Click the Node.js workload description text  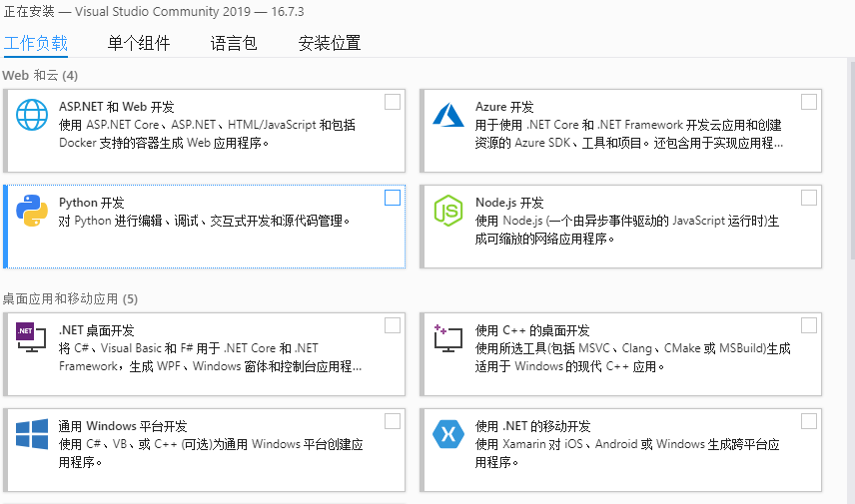627,230
